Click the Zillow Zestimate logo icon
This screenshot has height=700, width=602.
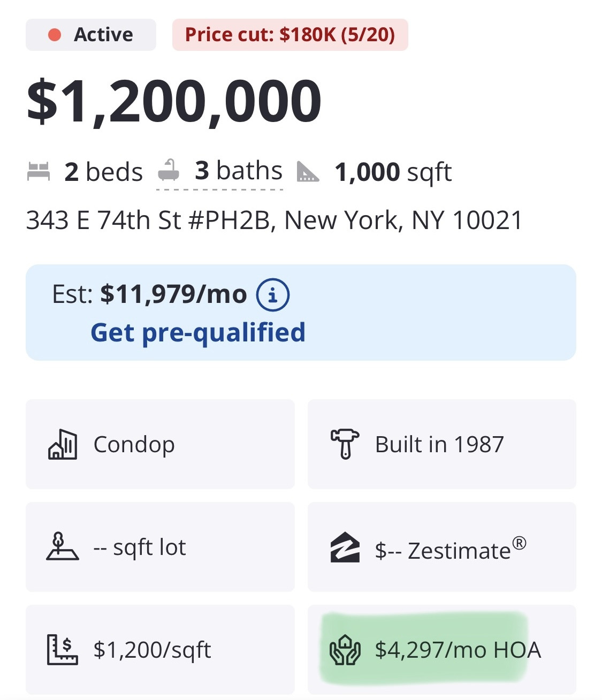pos(345,547)
